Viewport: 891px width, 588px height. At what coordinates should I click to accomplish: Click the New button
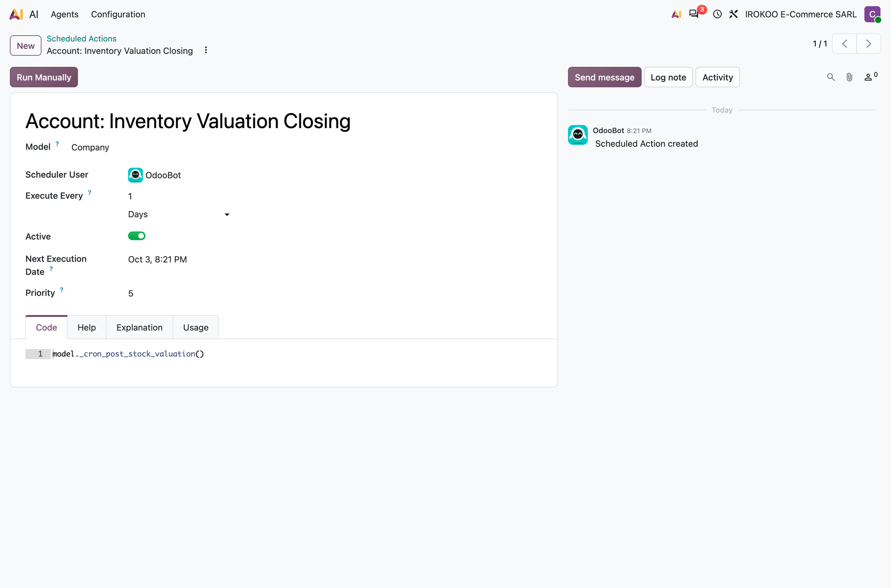(x=26, y=45)
